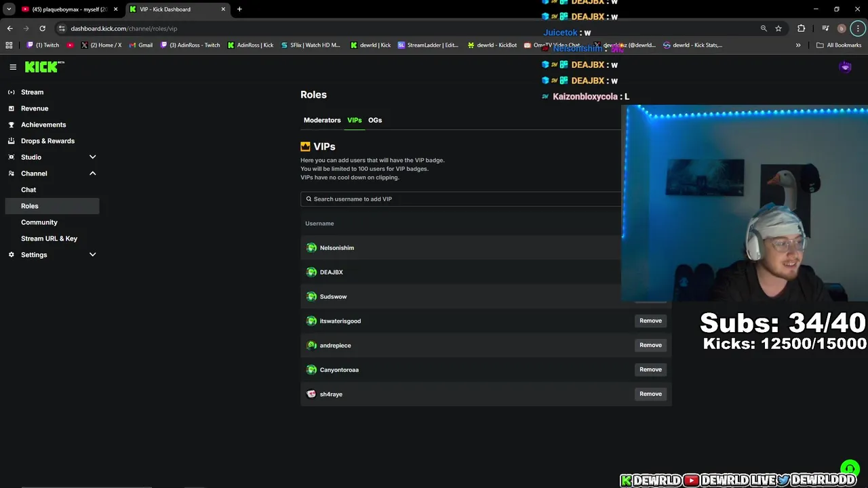Open Community under Channel
The width and height of the screenshot is (868, 488).
(39, 222)
